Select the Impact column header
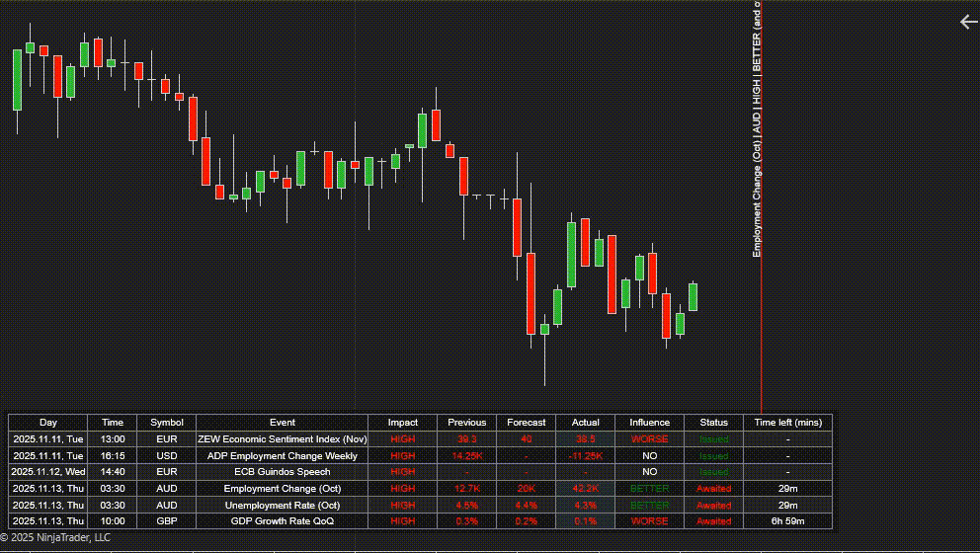 [403, 423]
